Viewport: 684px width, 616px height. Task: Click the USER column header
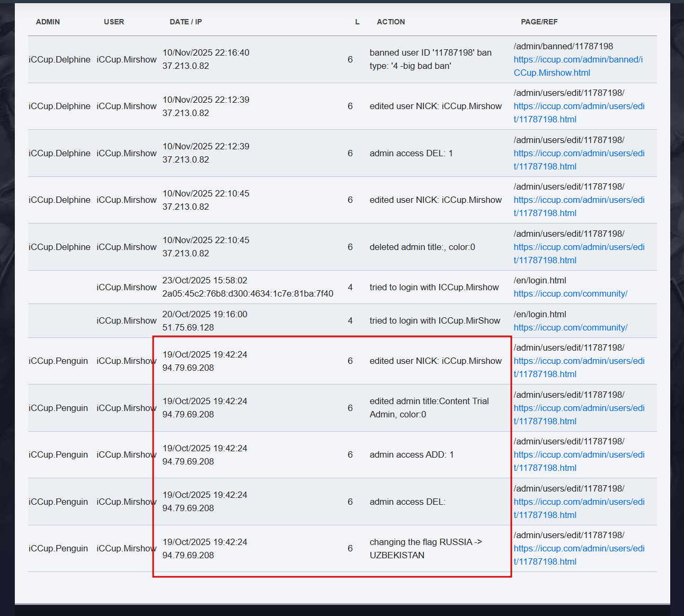[114, 22]
